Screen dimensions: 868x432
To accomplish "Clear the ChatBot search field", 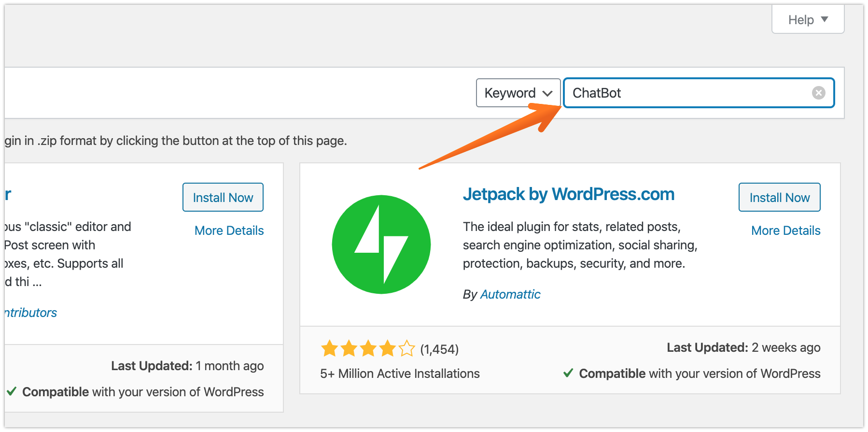I will tap(818, 93).
